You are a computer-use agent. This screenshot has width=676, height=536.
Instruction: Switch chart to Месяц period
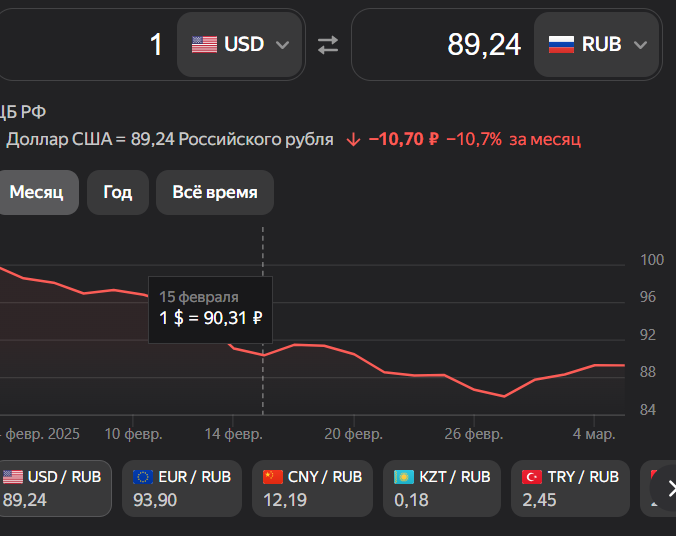(37, 192)
